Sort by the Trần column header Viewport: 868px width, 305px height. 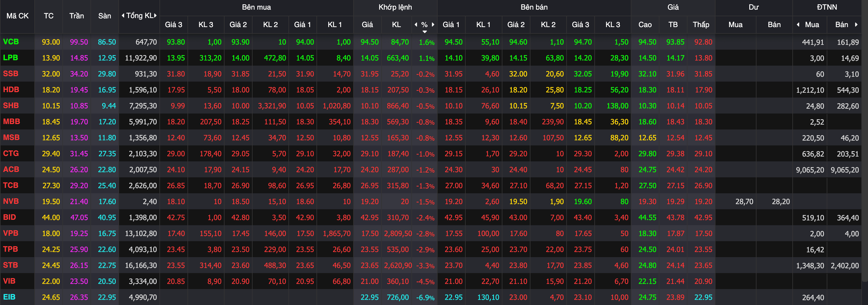click(77, 16)
